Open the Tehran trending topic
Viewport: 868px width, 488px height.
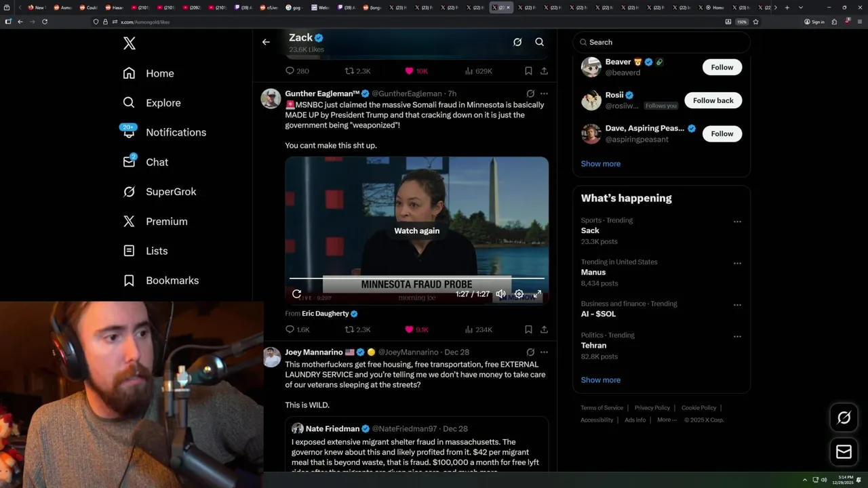pos(661,346)
